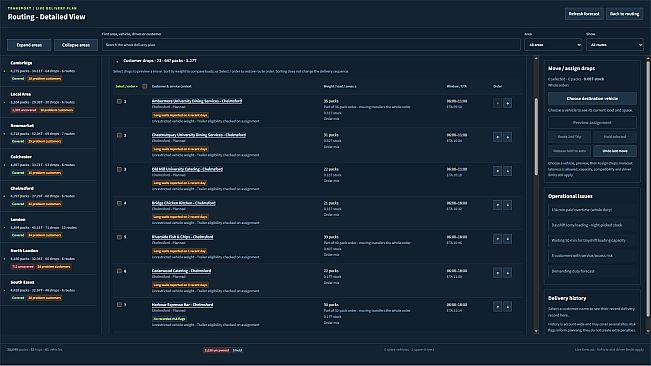Open Old Mill University Catering link

point(187,169)
